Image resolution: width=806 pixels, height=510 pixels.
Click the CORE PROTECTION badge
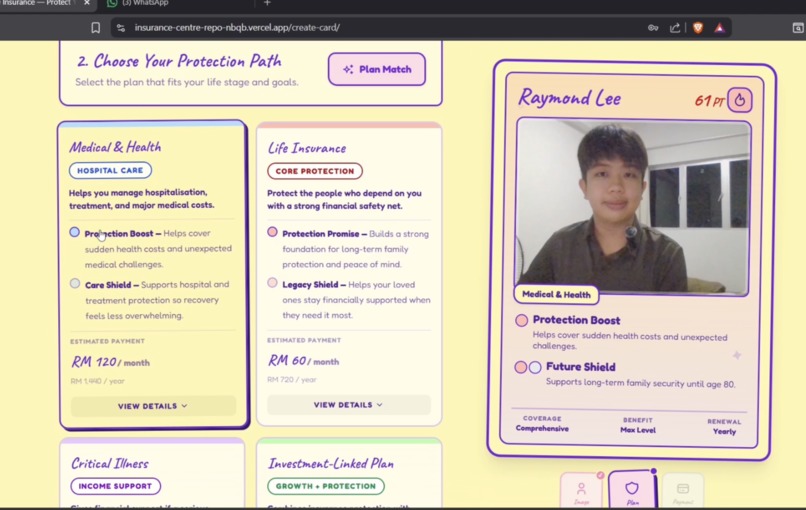point(315,171)
